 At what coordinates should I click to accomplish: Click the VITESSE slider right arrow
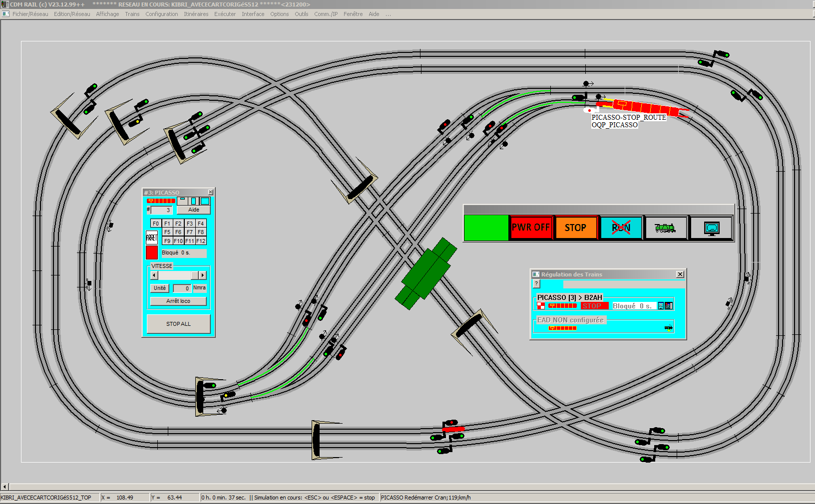point(203,275)
